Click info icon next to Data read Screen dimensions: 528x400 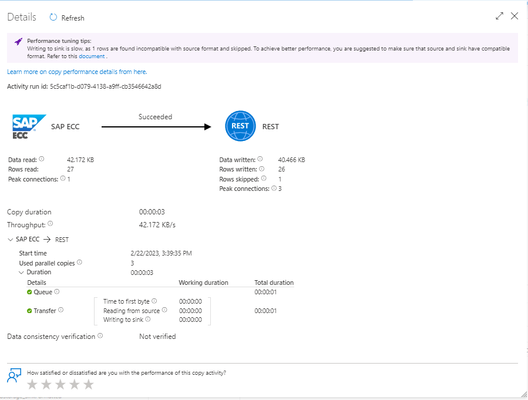coord(41,159)
